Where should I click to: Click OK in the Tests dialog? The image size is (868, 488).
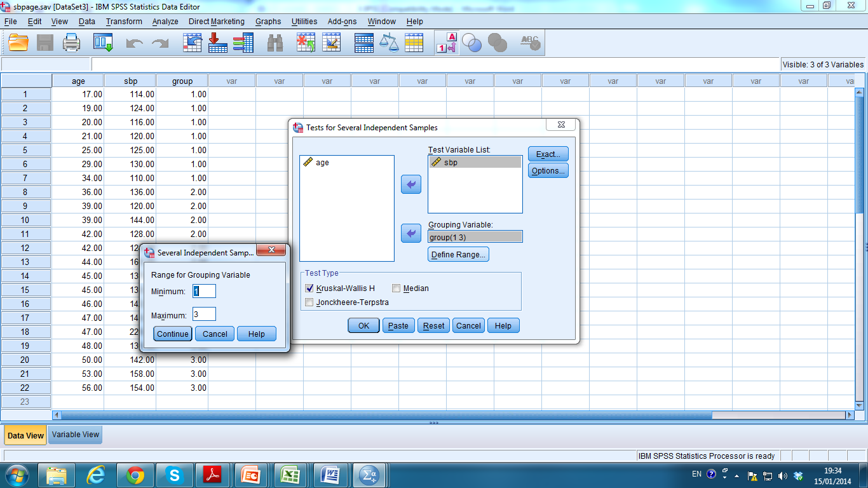[363, 325]
